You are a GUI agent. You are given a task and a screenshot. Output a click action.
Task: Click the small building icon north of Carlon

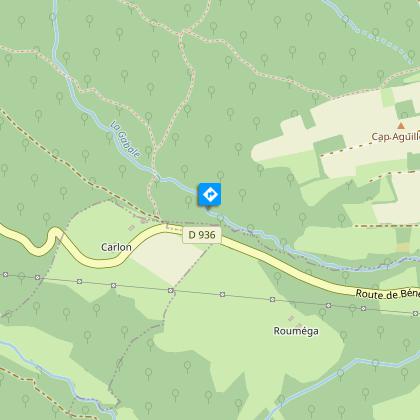(x=132, y=228)
